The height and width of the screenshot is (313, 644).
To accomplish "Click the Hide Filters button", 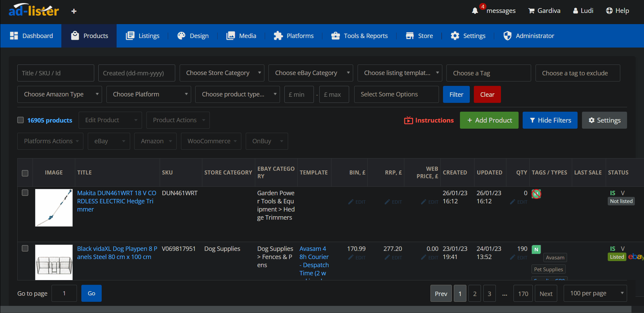I will pyautogui.click(x=550, y=120).
